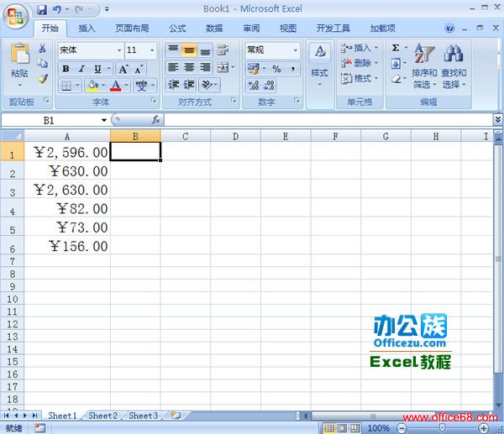Switch to Normal view in status bar
This screenshot has height=434, width=504.
coord(329,428)
